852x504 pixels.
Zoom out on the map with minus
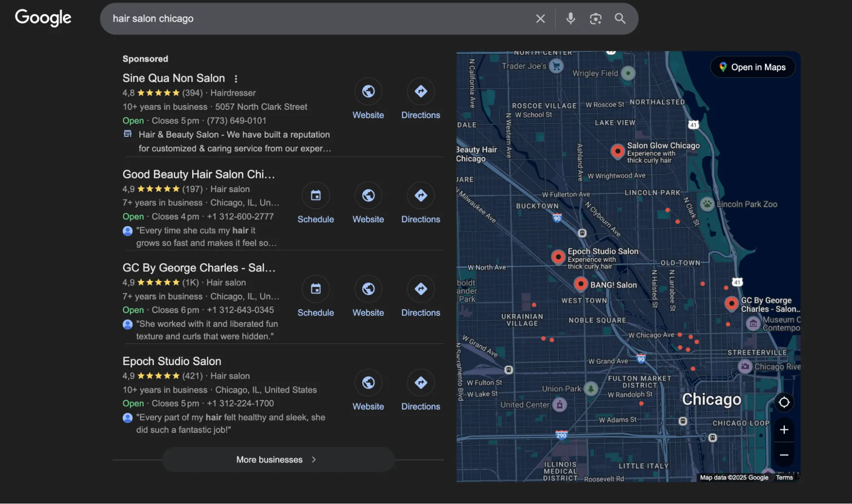[x=784, y=455]
